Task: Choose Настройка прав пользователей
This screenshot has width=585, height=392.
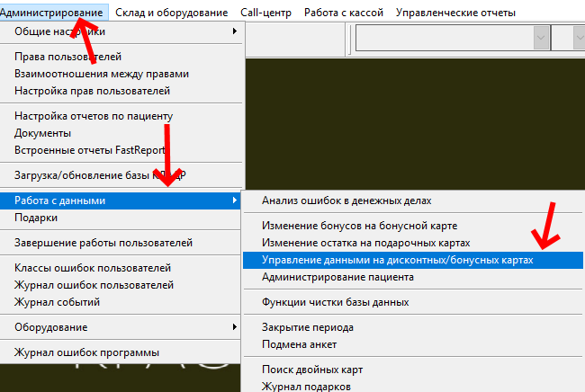Action: pos(92,91)
